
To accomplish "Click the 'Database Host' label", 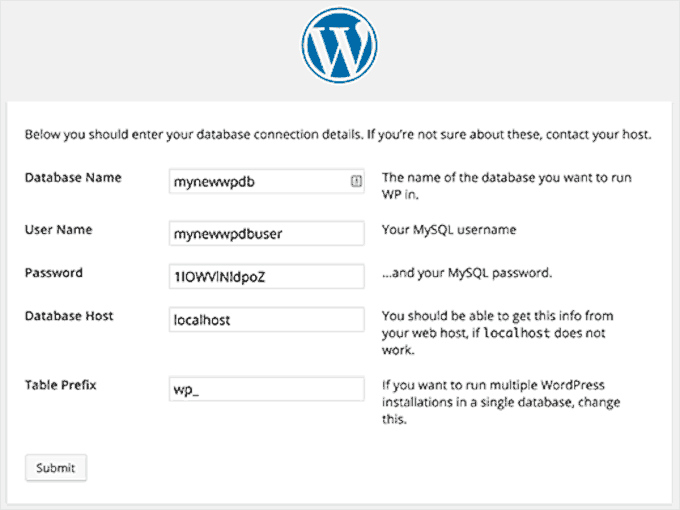I will [x=69, y=316].
